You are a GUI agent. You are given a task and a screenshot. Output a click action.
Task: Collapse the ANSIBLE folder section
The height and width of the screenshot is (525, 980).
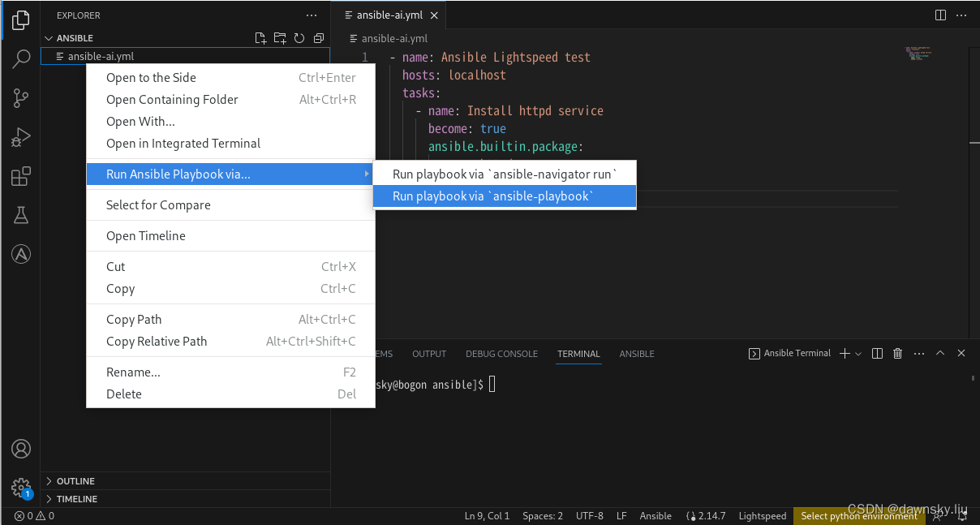75,38
